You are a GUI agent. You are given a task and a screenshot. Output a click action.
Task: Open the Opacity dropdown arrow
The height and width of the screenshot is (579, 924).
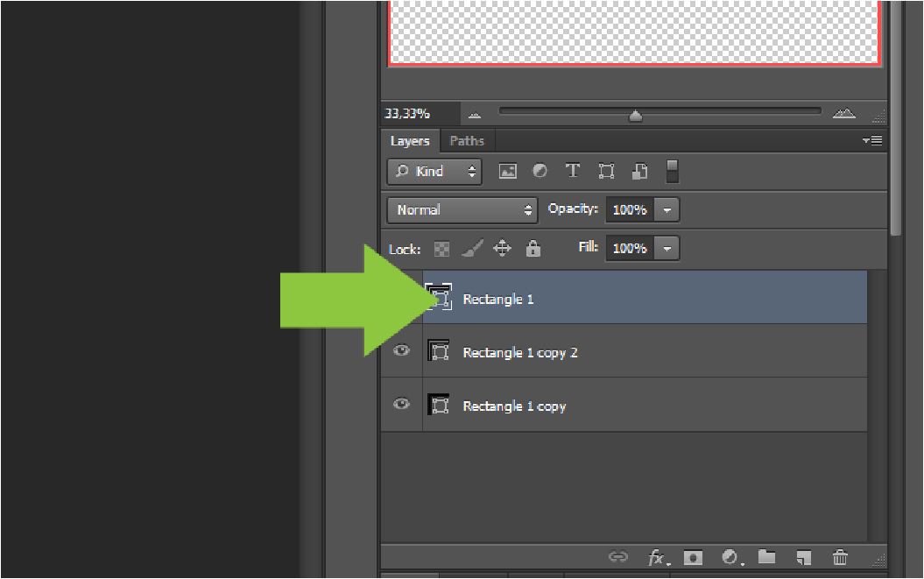pyautogui.click(x=667, y=210)
